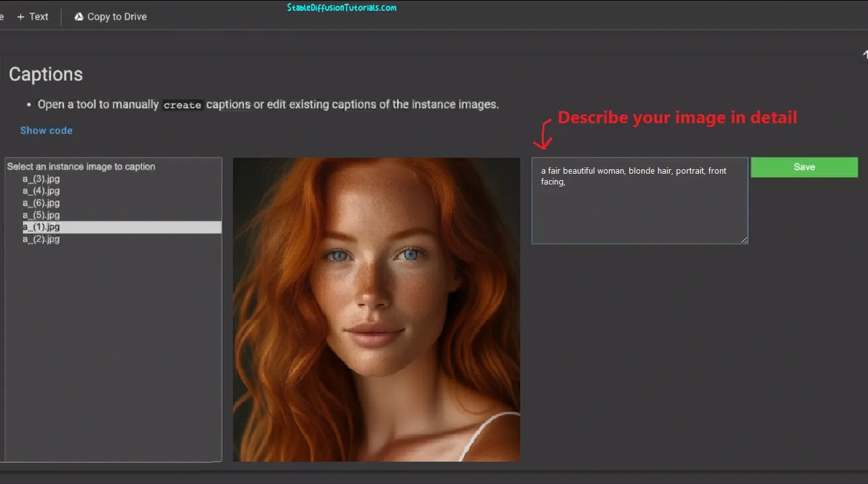868x484 pixels.
Task: Select a_(6).jpg in the image list
Action: click(x=41, y=203)
